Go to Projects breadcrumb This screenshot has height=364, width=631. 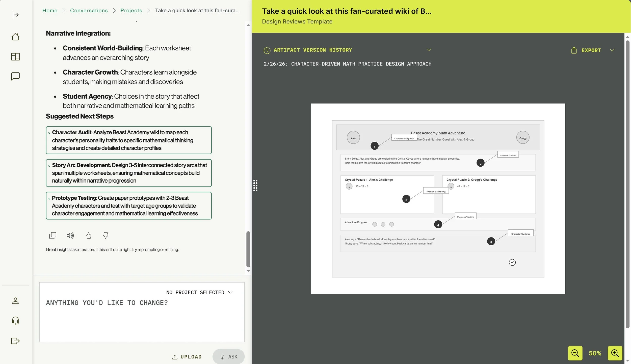tap(131, 11)
